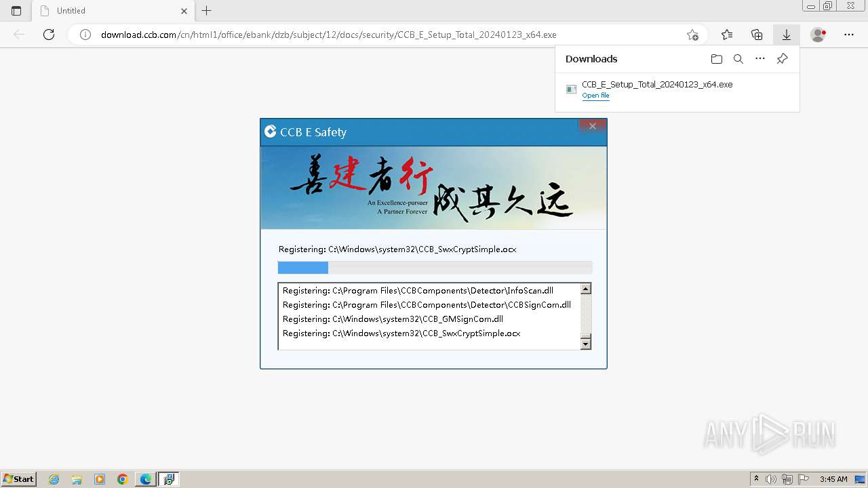Open Internet Explorer from the taskbar
This screenshot has height=488, width=868.
(54, 479)
